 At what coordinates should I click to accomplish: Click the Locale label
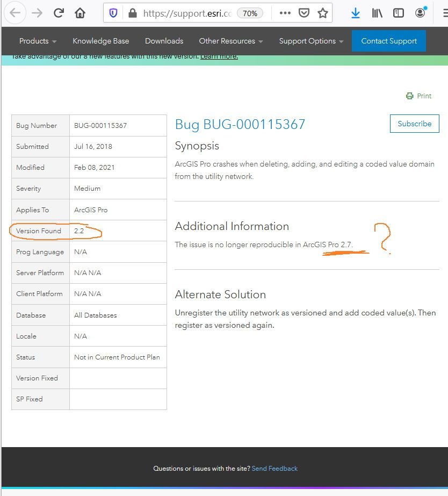(x=26, y=336)
